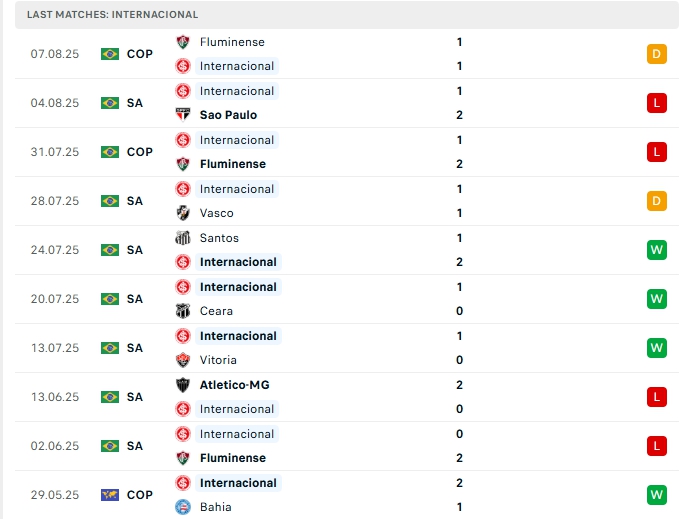This screenshot has width=690, height=519.
Task: Click the win badge for Santos match
Action: (657, 250)
